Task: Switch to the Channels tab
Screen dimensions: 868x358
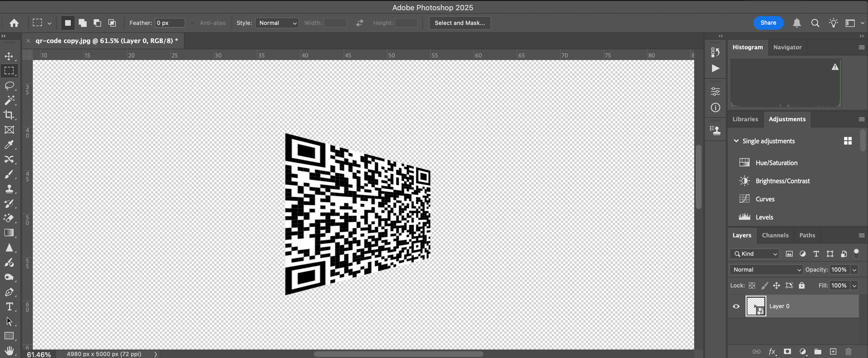Action: pos(775,235)
